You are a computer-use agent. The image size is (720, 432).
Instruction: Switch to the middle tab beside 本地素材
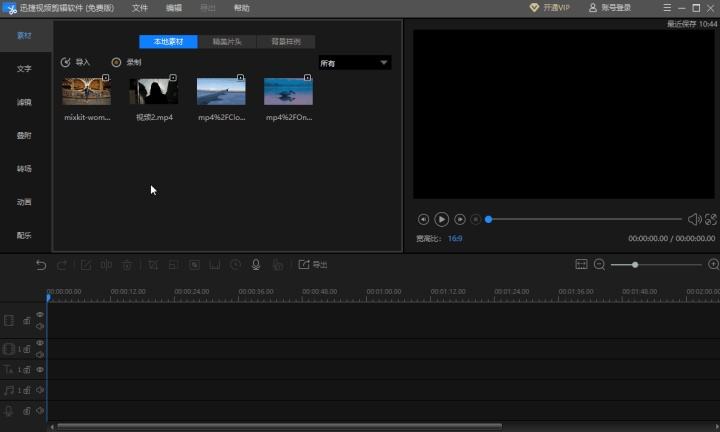click(x=227, y=42)
